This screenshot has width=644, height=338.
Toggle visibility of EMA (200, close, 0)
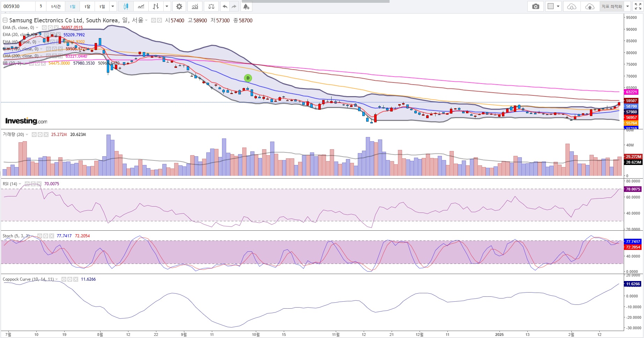click(x=49, y=56)
